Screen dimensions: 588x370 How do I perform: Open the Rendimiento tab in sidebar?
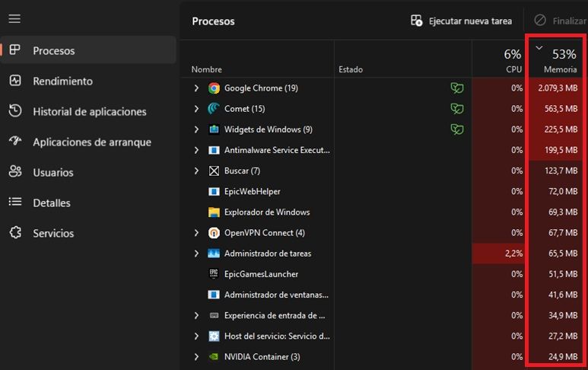(62, 81)
